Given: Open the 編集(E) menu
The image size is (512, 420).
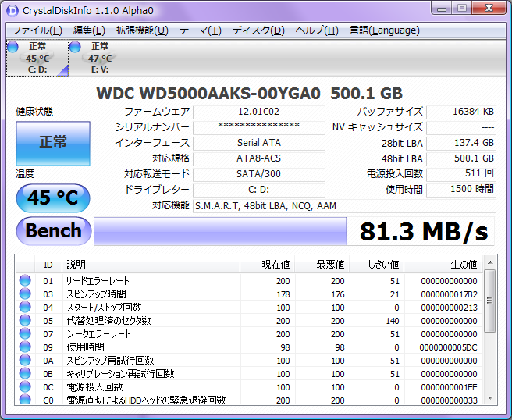Looking at the screenshot, I should tap(89, 30).
